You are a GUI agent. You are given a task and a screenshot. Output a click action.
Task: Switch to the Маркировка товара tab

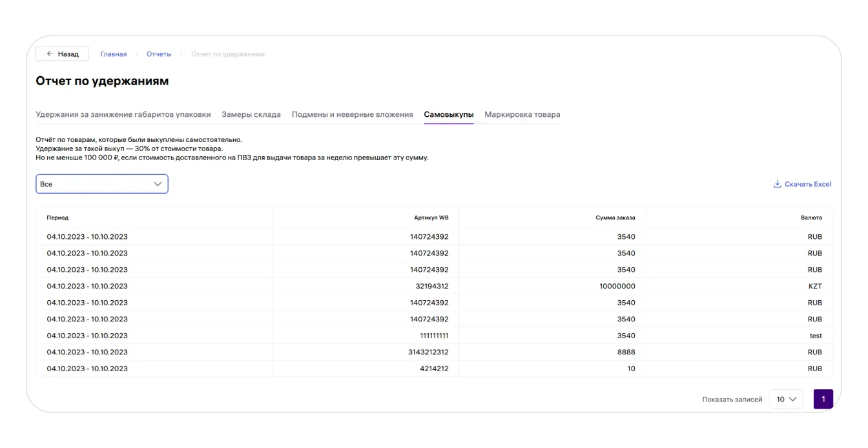pos(522,114)
